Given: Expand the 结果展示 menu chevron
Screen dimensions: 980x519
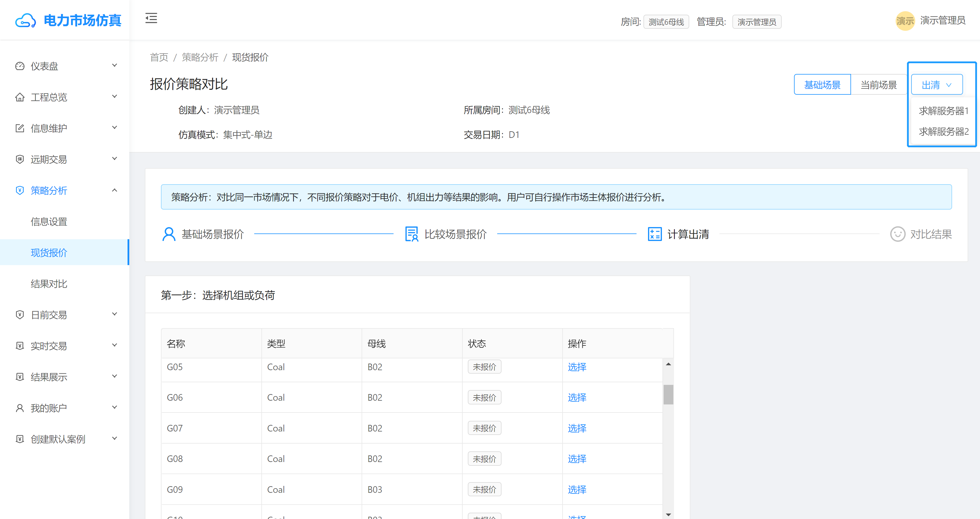Looking at the screenshot, I should click(115, 376).
